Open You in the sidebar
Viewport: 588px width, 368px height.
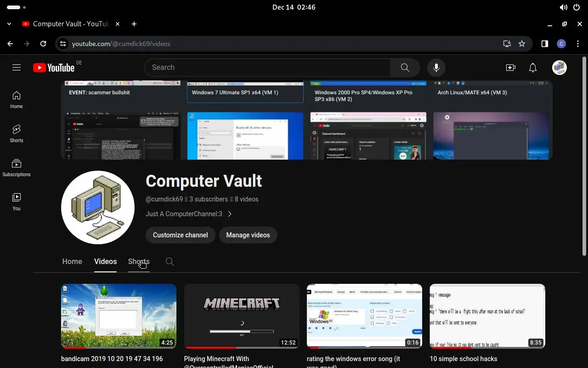pos(17,201)
